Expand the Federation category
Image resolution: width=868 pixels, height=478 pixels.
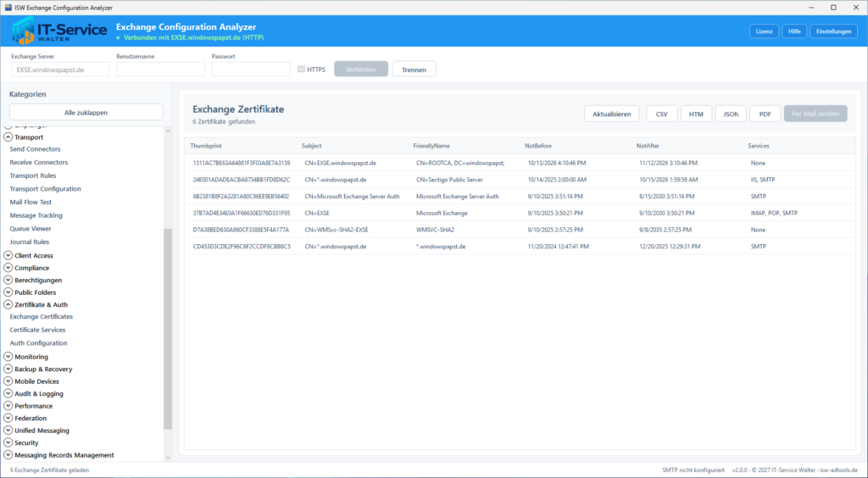tap(8, 418)
